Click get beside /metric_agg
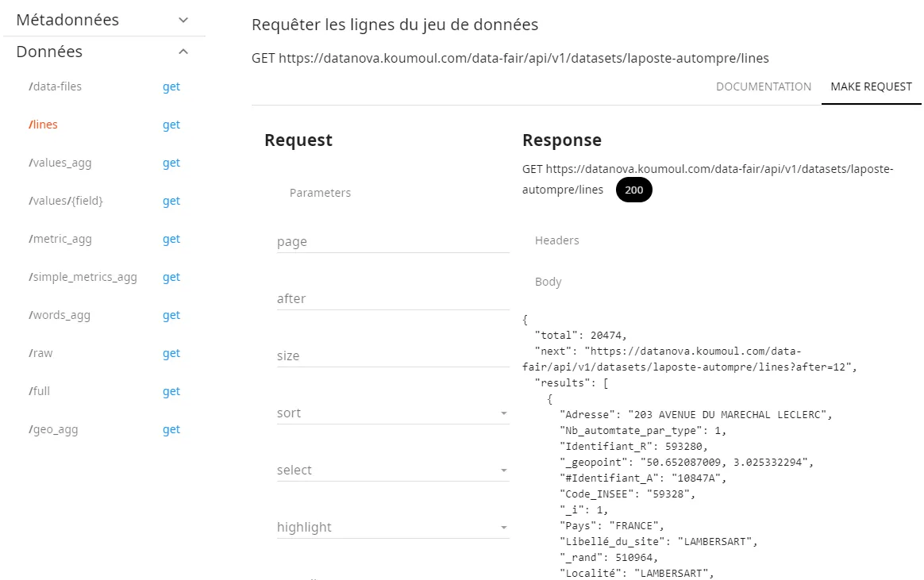This screenshot has height=580, width=924. tap(171, 239)
